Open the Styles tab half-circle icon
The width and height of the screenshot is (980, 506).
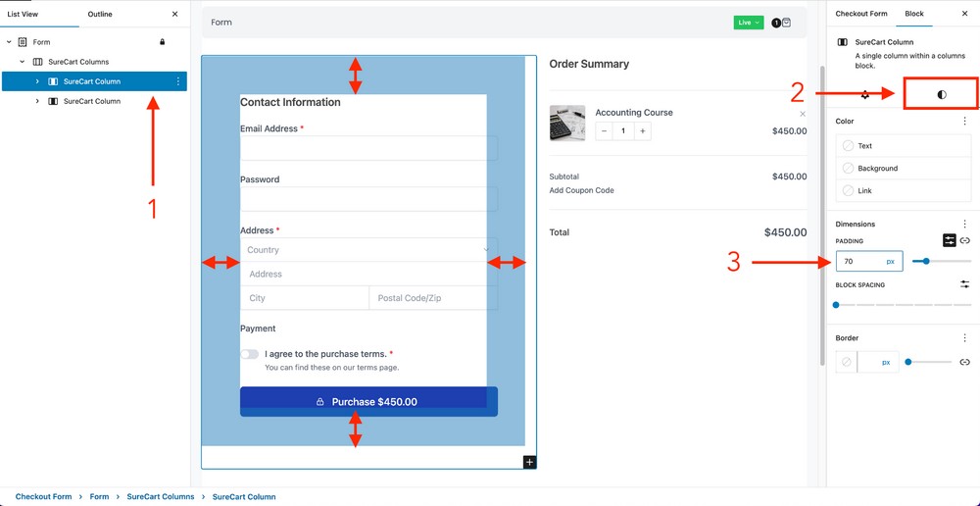click(941, 94)
